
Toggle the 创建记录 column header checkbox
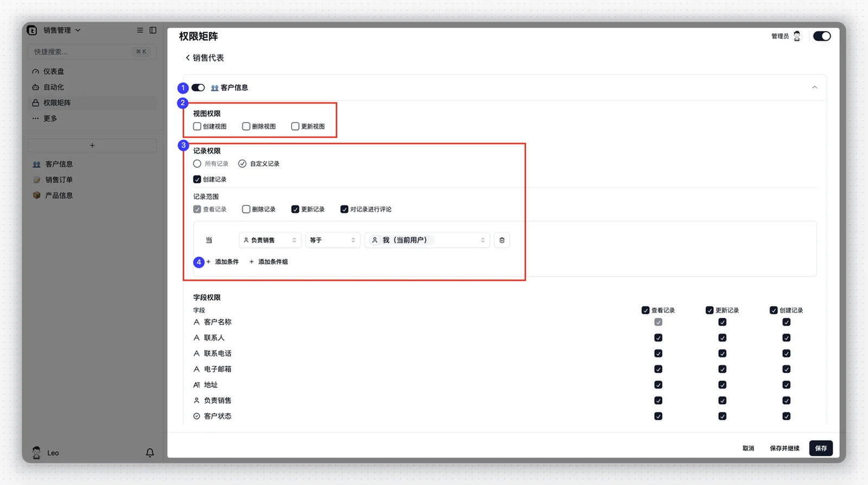click(774, 310)
